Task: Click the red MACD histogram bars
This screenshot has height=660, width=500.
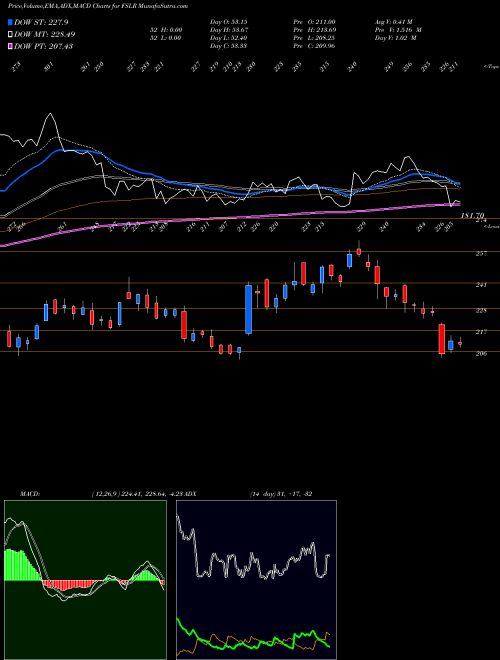Action: click(72, 585)
